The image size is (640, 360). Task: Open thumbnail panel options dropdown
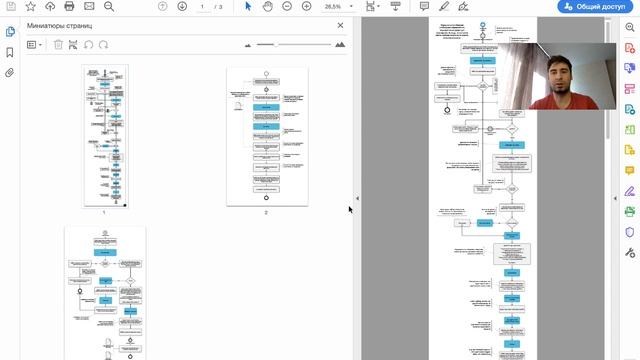coord(34,44)
